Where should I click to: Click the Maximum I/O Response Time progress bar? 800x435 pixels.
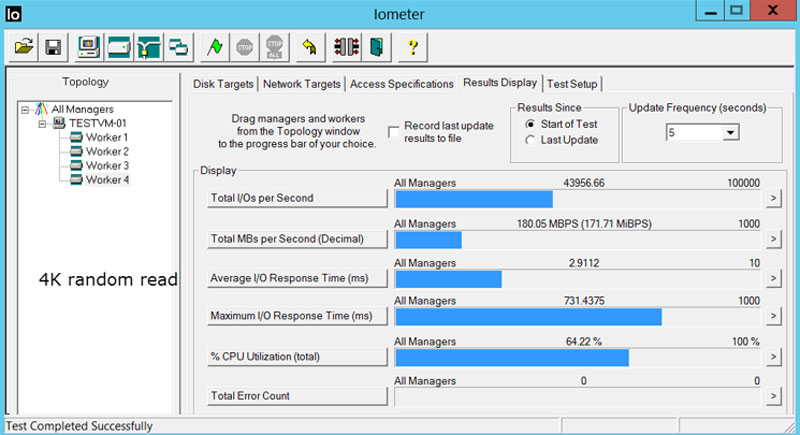578,317
